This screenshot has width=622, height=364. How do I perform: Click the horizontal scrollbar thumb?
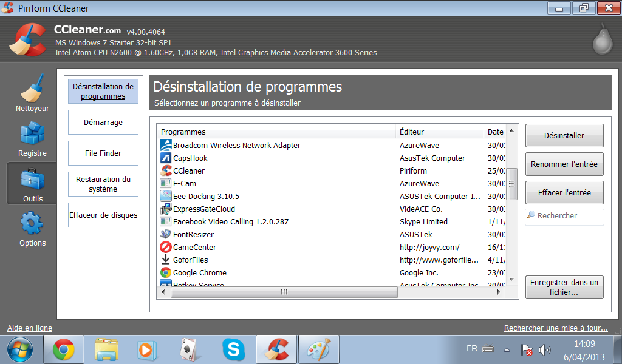click(284, 292)
